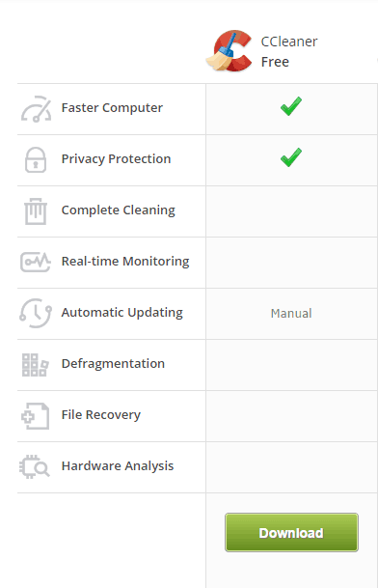Click the padlock Privacy Protection icon
Viewport: 378px width, 588px height.
pyautogui.click(x=36, y=160)
